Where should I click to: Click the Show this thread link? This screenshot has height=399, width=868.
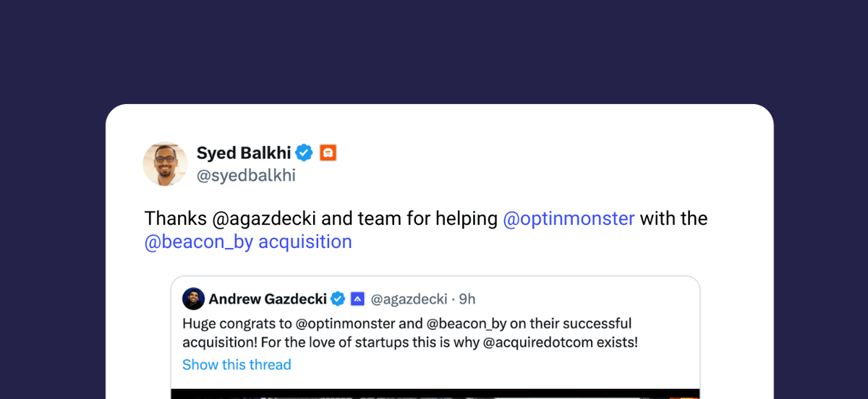237,364
